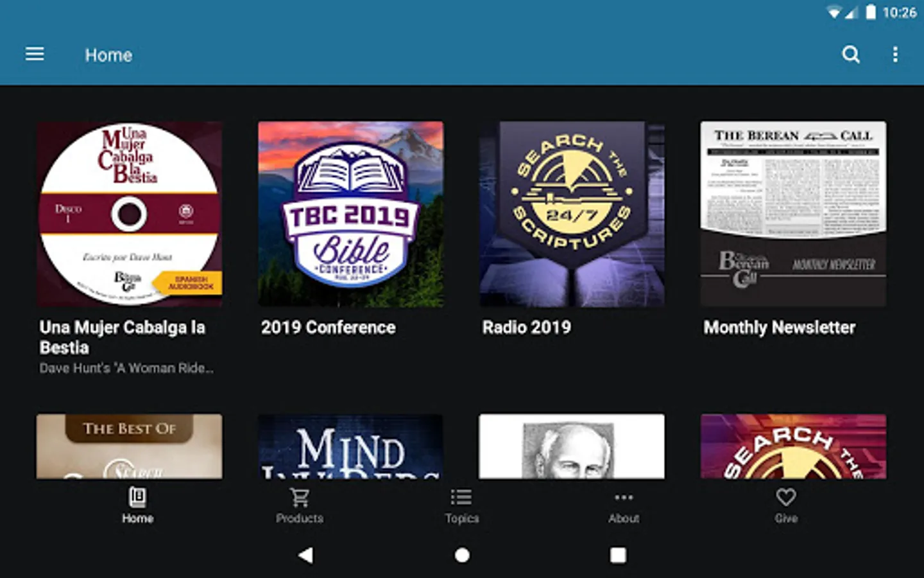Viewport: 924px width, 578px height.
Task: Open Search the Scriptures 24/7 radio cover
Action: point(572,214)
